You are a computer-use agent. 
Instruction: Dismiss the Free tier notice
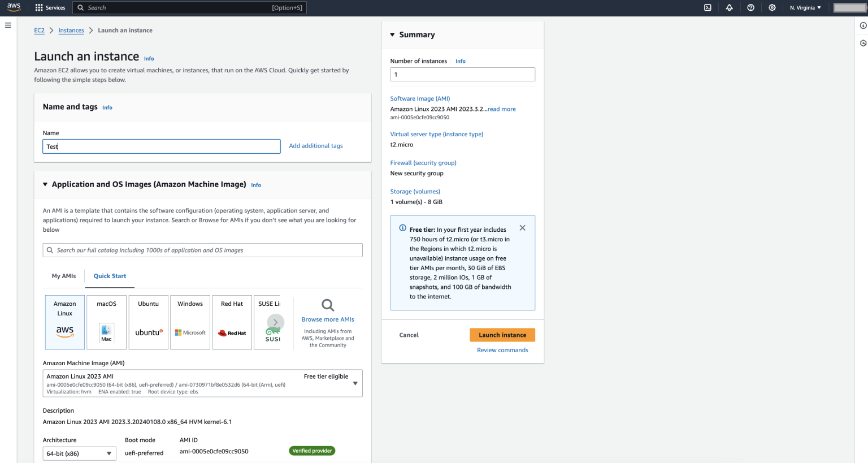522,227
